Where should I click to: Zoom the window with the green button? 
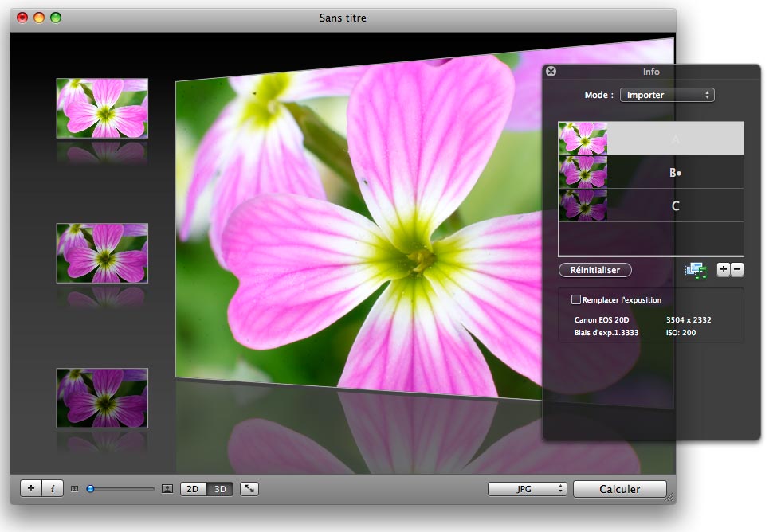pyautogui.click(x=56, y=18)
